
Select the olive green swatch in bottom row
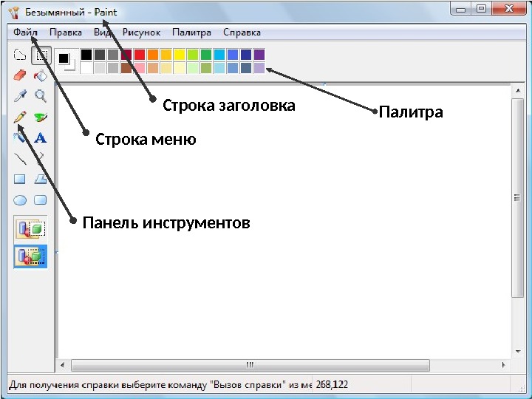[x=206, y=68]
